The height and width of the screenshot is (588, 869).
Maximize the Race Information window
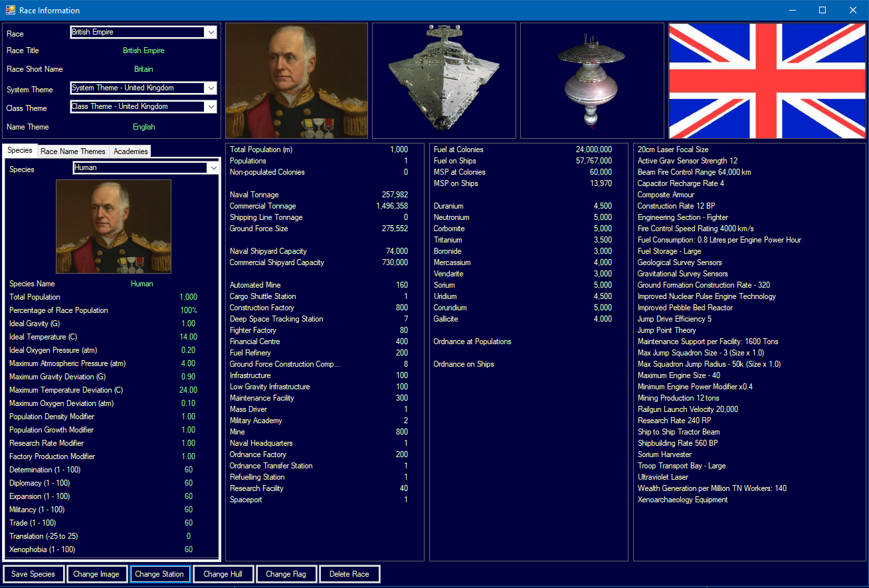coord(822,10)
